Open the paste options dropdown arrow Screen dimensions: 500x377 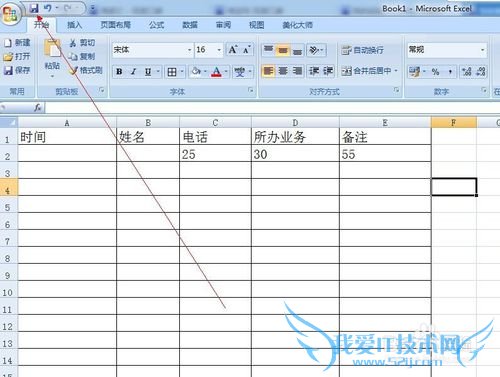(52, 76)
